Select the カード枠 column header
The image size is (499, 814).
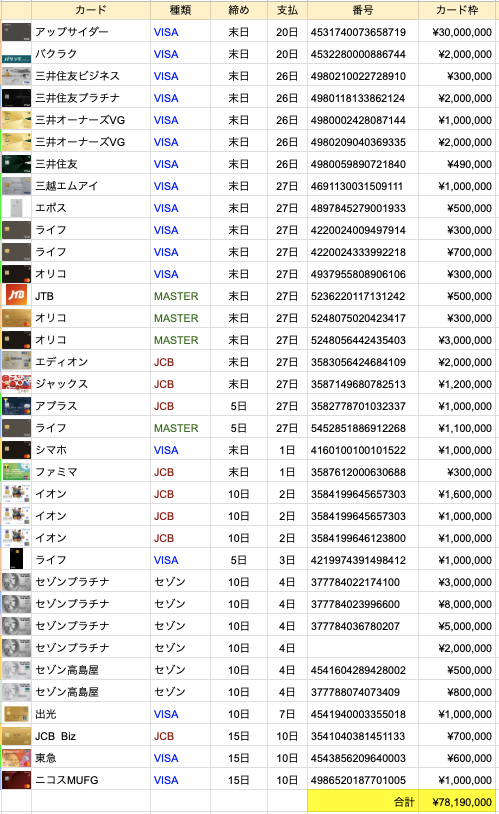click(457, 10)
